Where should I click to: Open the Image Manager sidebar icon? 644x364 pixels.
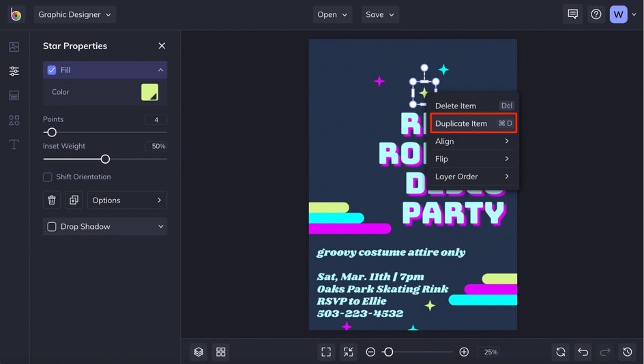tap(14, 47)
